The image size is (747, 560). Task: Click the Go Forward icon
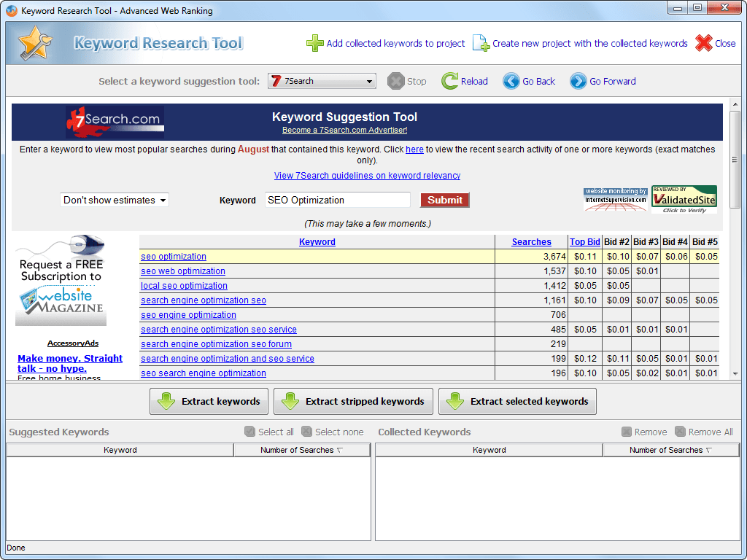[x=580, y=81]
